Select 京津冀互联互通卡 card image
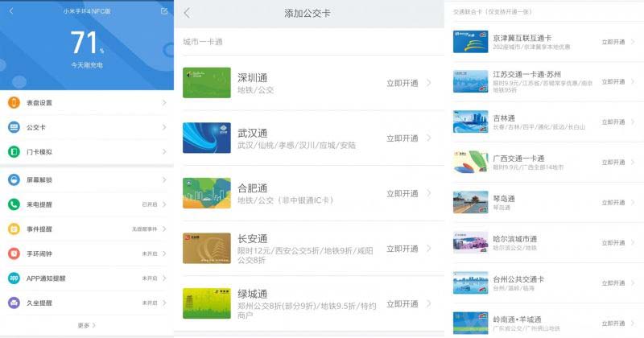Viewport: 644px width, 338px height. (x=470, y=42)
